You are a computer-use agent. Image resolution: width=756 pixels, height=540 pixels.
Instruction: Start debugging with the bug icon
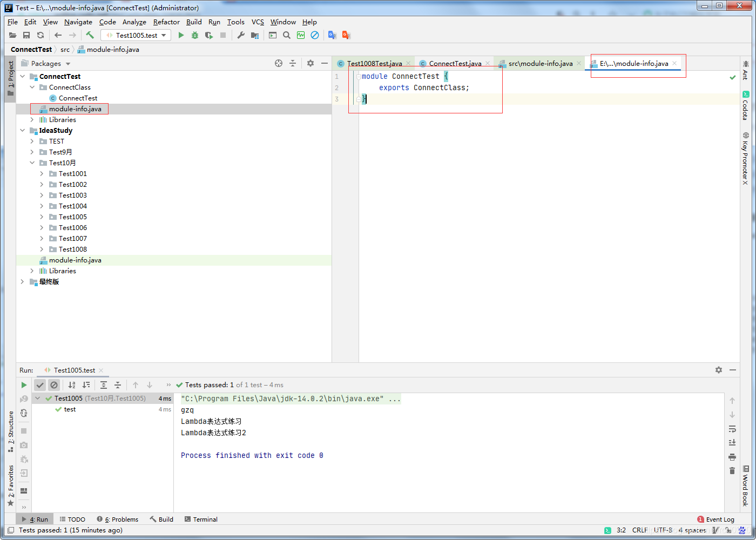pyautogui.click(x=195, y=35)
